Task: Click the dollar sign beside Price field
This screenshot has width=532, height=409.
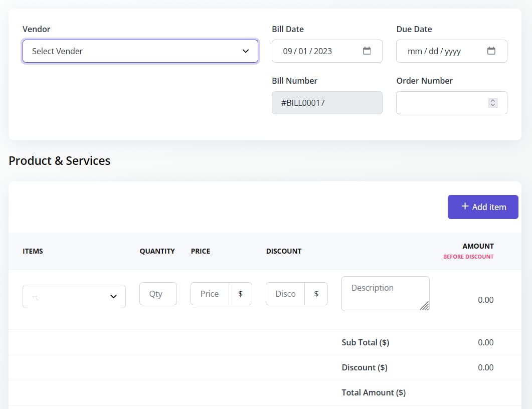Action: pos(240,294)
